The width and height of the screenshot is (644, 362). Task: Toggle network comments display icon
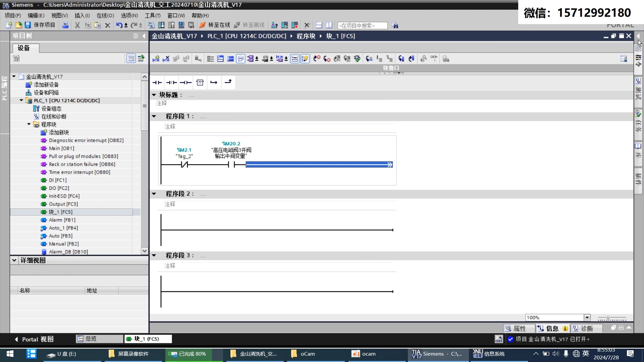click(x=294, y=59)
